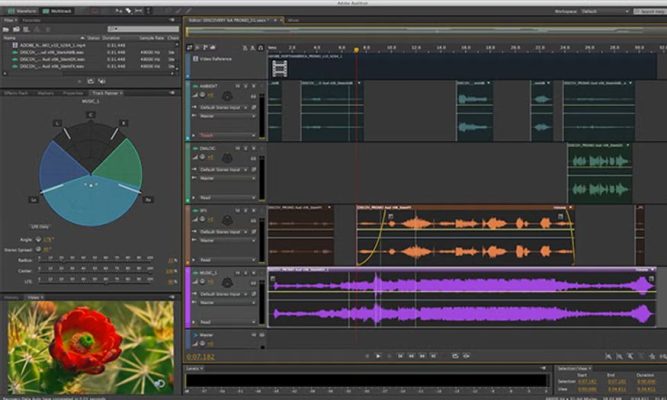The image size is (667, 400).
Task: Switch to Multitrack editor view
Action: click(x=58, y=10)
